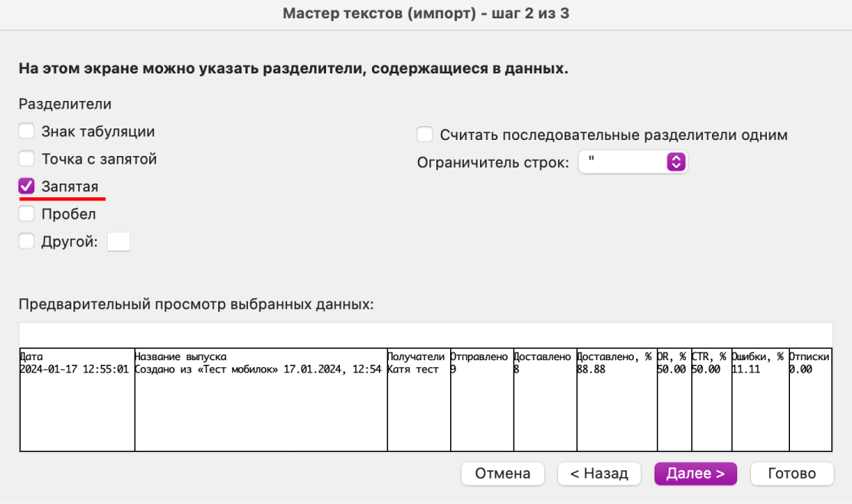The image size is (852, 504).
Task: Finish import with the Готово button
Action: 792,473
